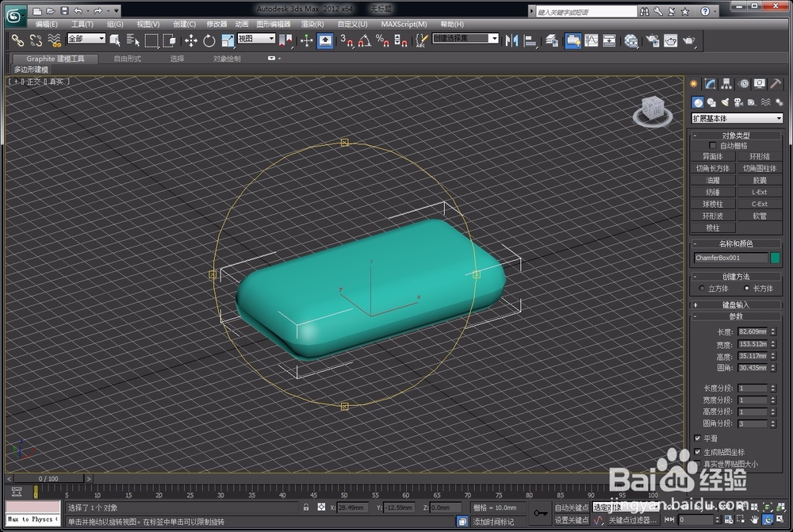Open the 全部 selection filter dropdown
This screenshot has height=532, width=793.
[x=86, y=38]
